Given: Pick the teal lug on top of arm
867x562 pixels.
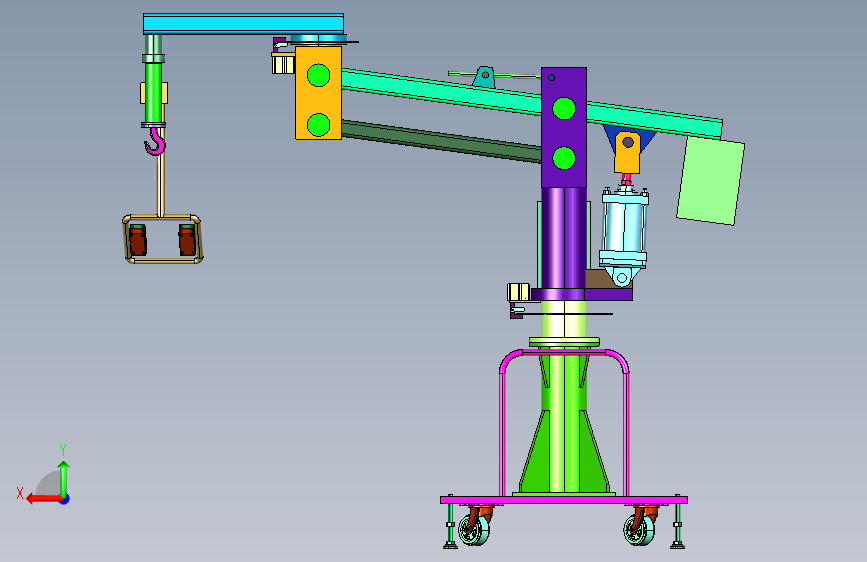Looking at the screenshot, I should [x=484, y=76].
